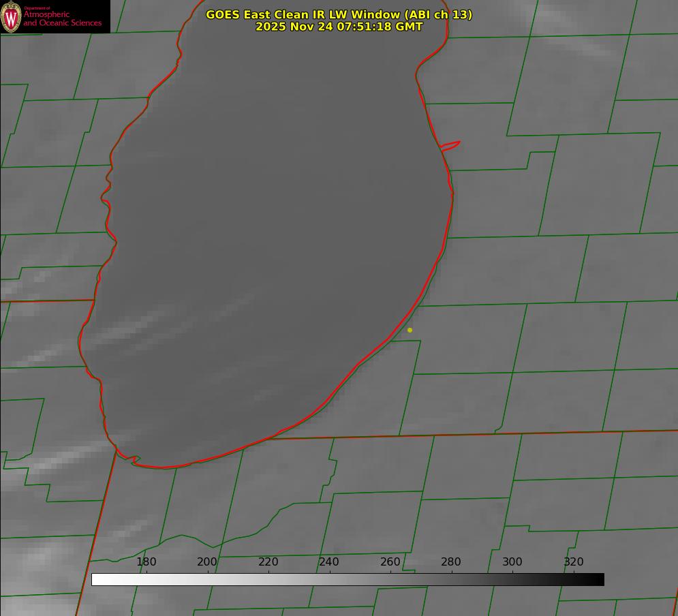Viewport: 678px width, 616px height.
Task: Click the yellow dot location marker
Action: tap(410, 330)
